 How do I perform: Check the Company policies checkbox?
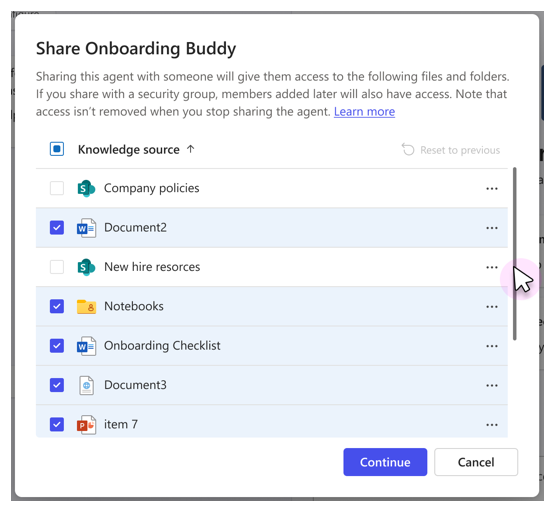click(x=57, y=188)
